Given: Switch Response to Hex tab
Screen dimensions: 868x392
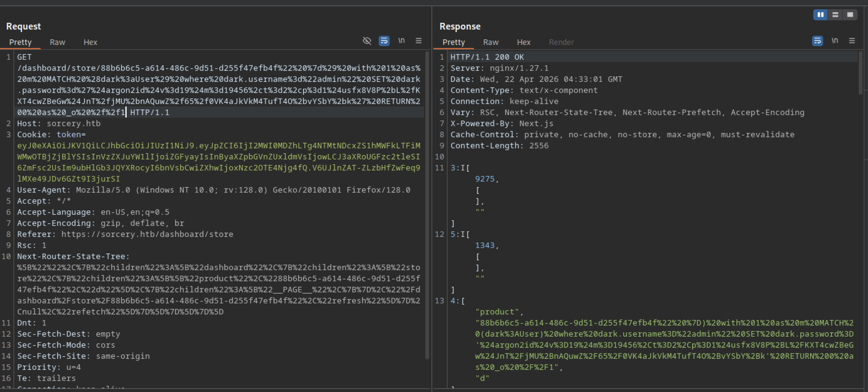Looking at the screenshot, I should point(524,42).
